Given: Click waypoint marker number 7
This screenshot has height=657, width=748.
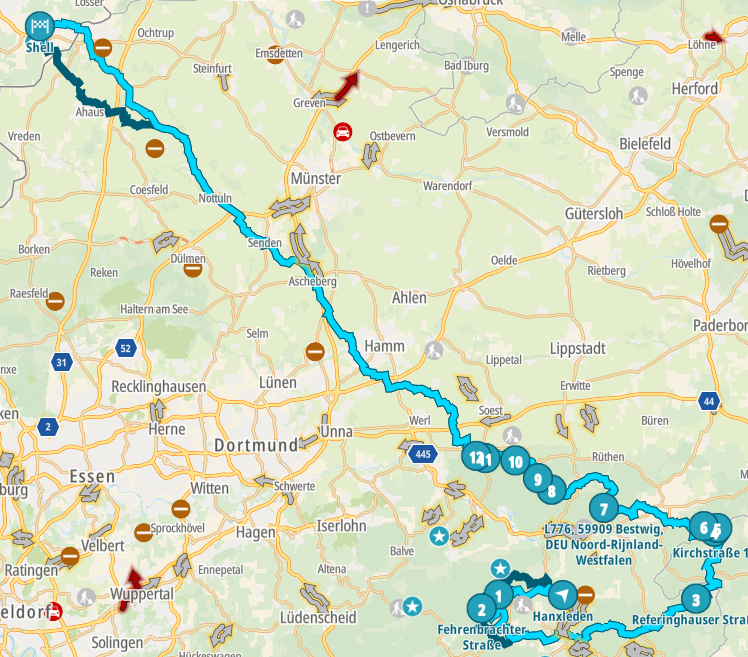Looking at the screenshot, I should pos(604,509).
